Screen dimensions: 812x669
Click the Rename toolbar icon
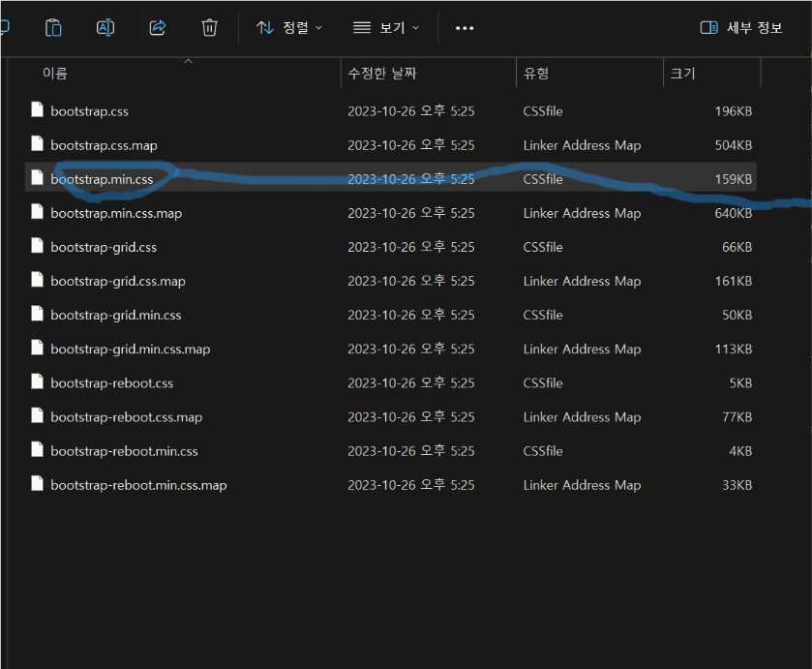(x=105, y=27)
